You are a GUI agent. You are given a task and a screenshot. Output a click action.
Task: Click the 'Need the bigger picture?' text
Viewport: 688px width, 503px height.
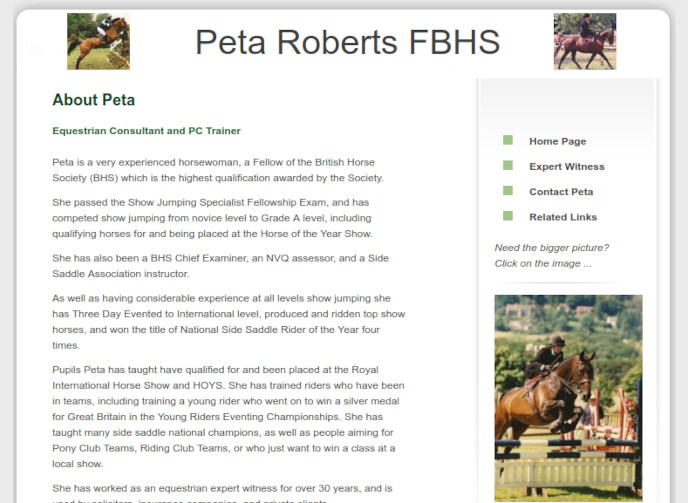pos(552,248)
